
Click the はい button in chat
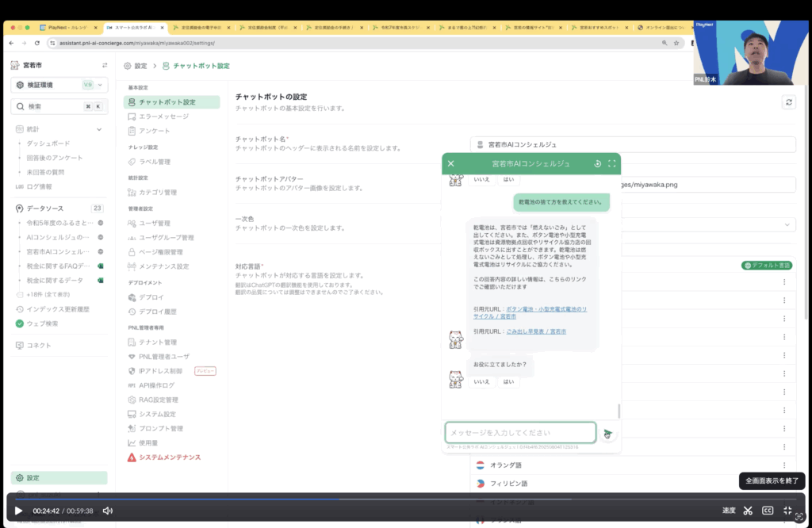click(x=508, y=381)
